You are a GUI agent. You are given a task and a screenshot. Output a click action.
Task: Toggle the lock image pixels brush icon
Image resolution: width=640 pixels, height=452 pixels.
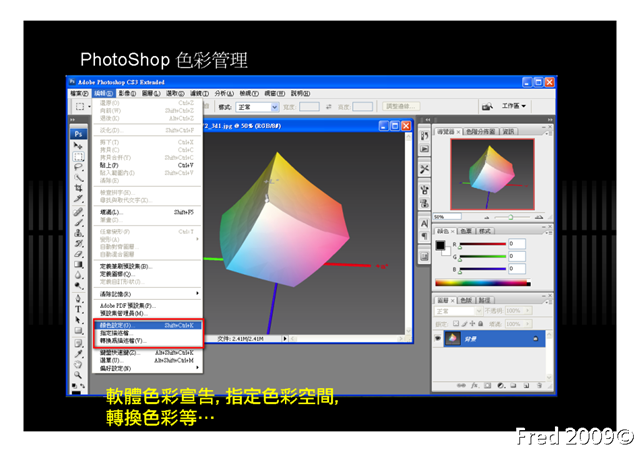[x=464, y=323]
